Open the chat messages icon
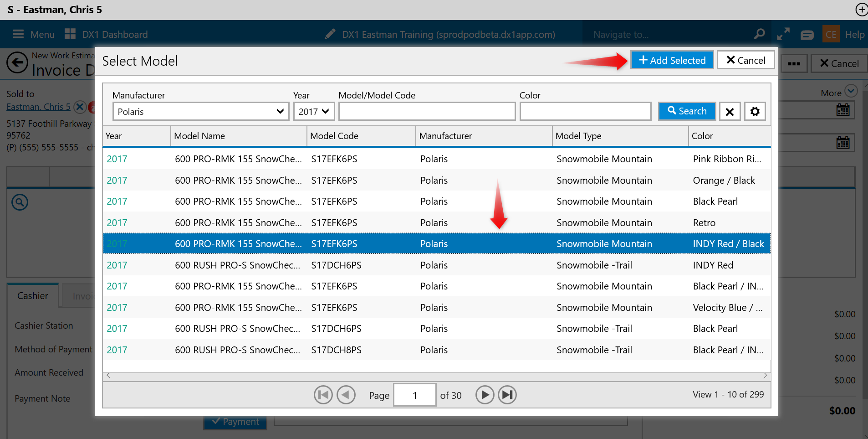Image resolution: width=868 pixels, height=439 pixels. [807, 35]
